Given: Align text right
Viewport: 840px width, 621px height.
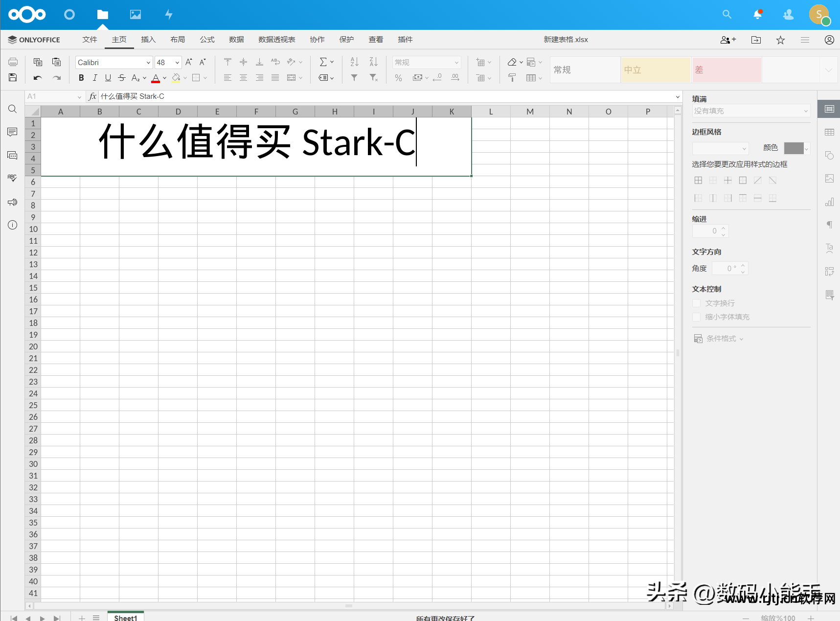Looking at the screenshot, I should [259, 78].
